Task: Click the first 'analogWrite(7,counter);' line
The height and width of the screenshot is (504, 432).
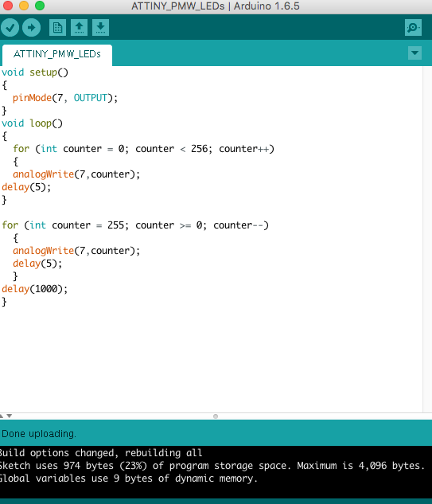Action: [76, 174]
